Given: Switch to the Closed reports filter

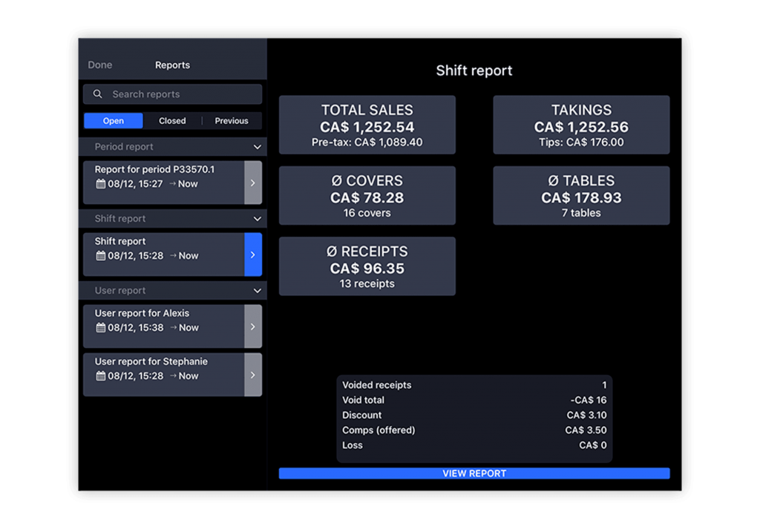Looking at the screenshot, I should 172,120.
